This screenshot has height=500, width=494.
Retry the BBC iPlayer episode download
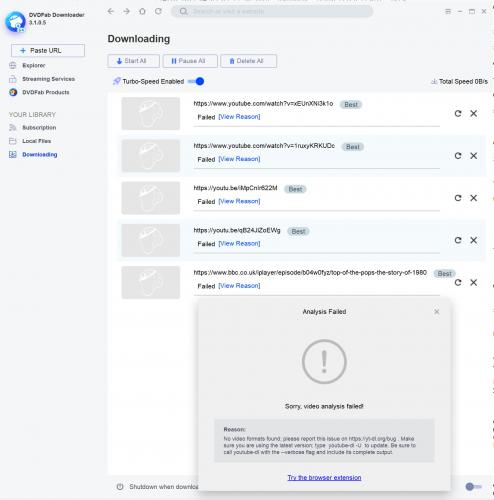pyautogui.click(x=458, y=283)
